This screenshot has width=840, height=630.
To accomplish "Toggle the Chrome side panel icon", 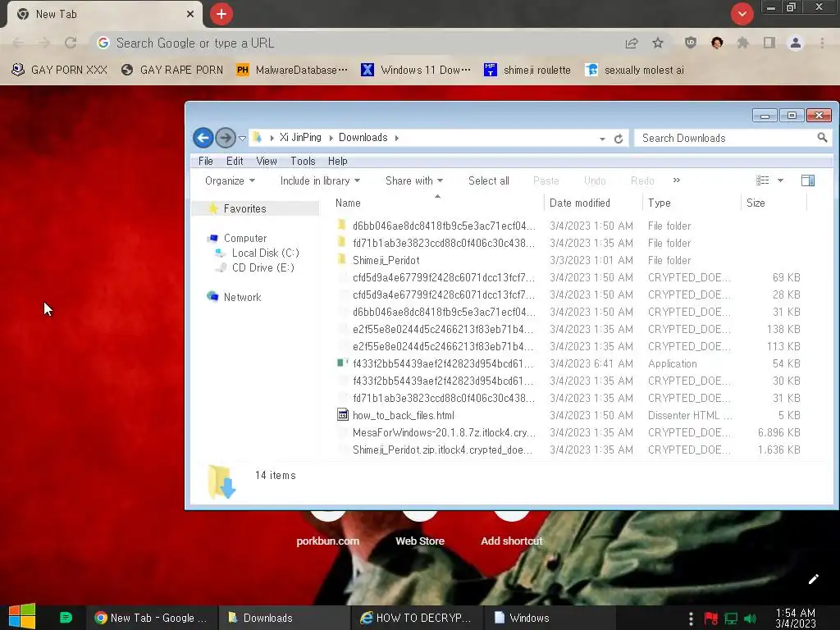I will [769, 43].
